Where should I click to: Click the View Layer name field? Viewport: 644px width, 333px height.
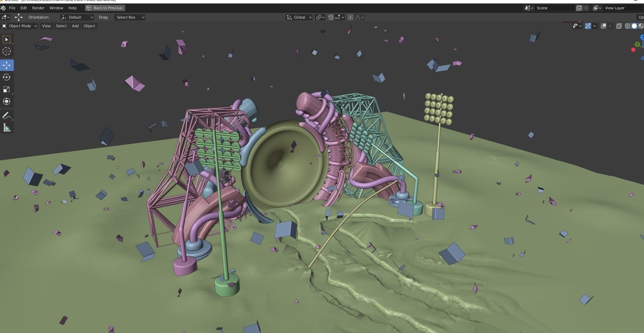(623, 8)
